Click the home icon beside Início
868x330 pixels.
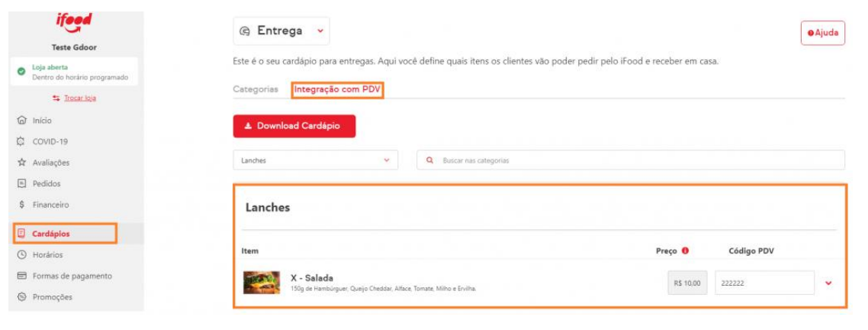pos(21,120)
